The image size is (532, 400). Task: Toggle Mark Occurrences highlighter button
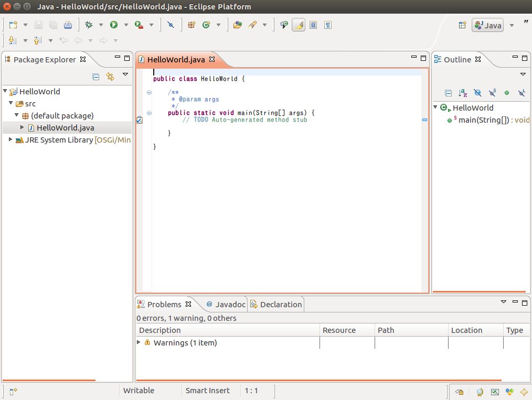click(x=299, y=25)
